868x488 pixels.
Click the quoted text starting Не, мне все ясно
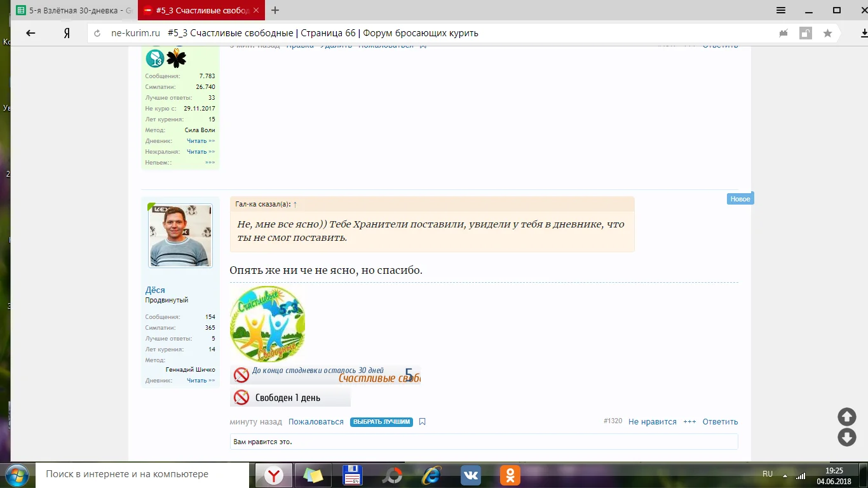point(431,231)
